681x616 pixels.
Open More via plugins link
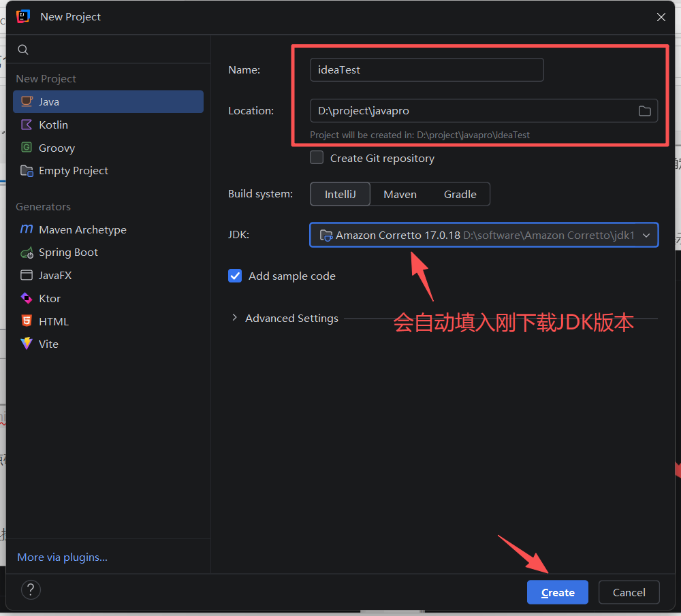click(62, 557)
